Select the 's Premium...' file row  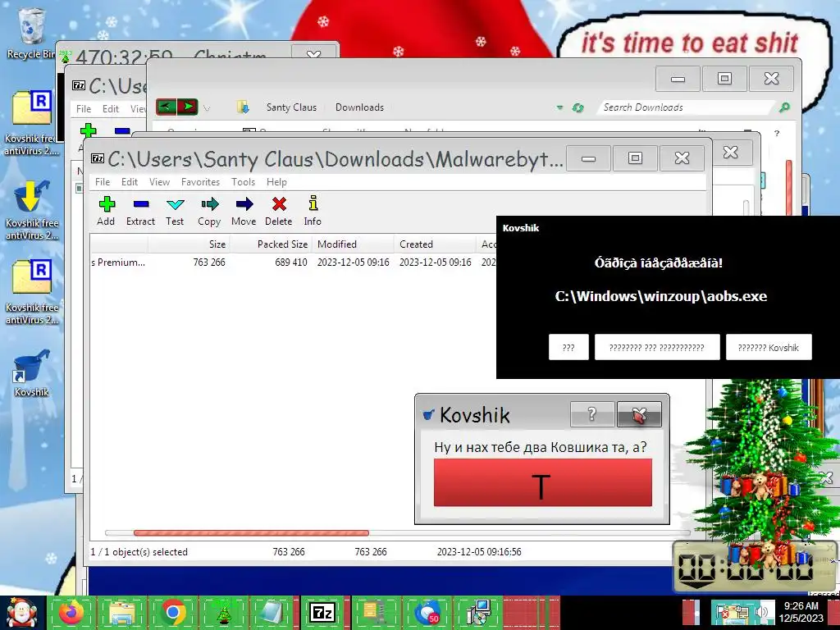293,262
